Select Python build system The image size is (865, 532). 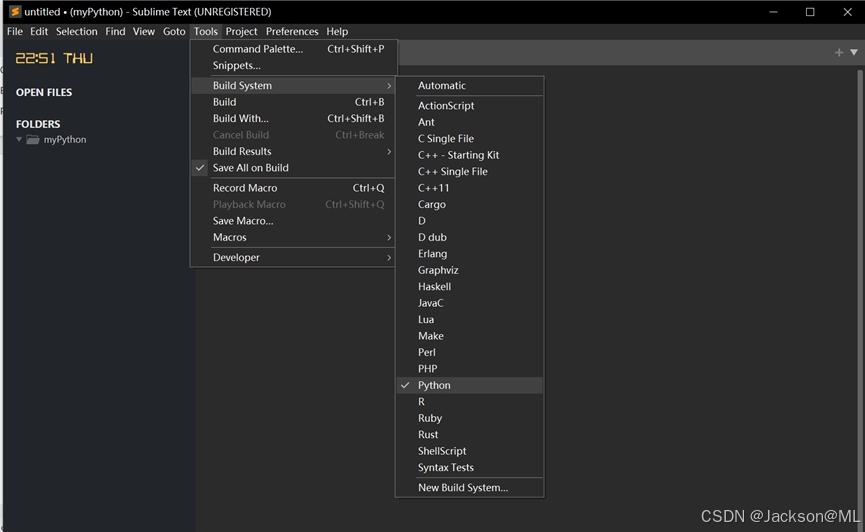tap(469, 385)
